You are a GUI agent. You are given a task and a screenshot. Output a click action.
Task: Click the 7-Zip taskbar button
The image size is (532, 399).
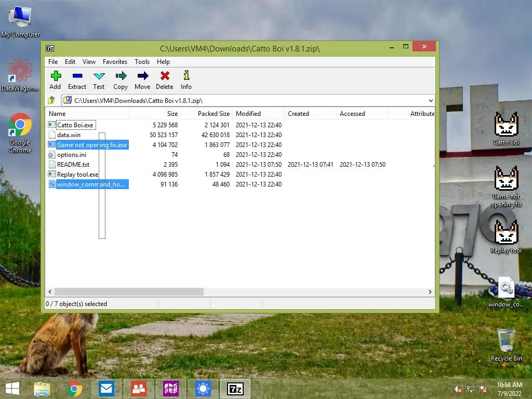click(x=235, y=389)
